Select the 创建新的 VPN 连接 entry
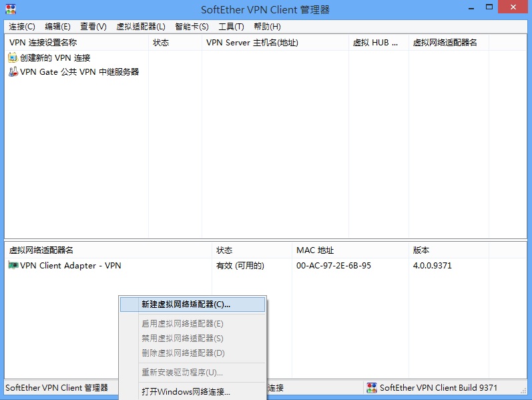This screenshot has height=400, width=532. [x=55, y=57]
